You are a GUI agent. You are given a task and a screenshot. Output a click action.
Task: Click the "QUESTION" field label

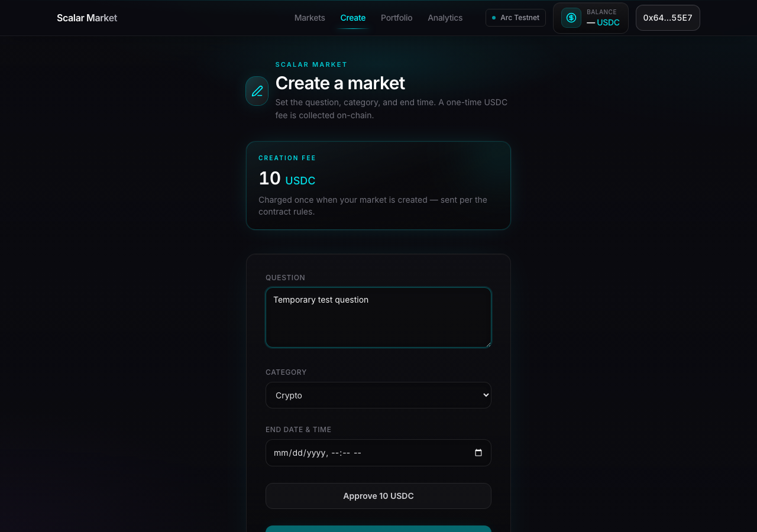pos(285,278)
